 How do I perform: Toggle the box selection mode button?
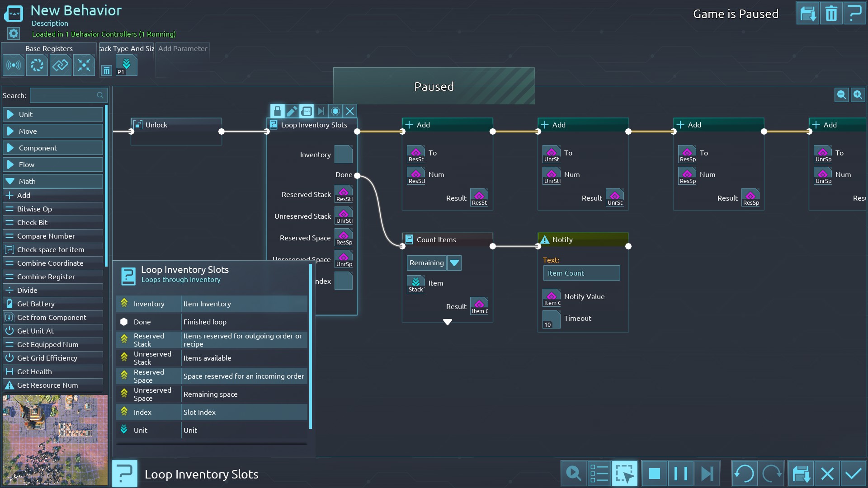625,474
